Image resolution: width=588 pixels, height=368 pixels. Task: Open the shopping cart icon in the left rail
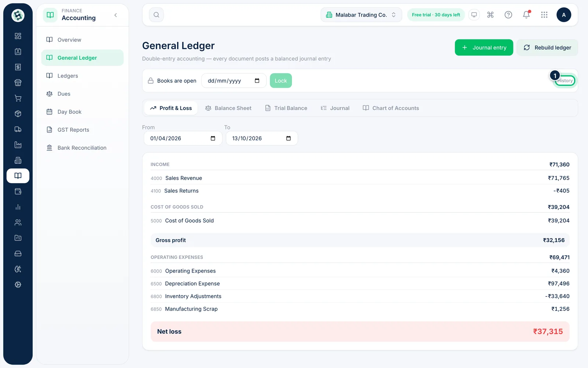point(18,98)
